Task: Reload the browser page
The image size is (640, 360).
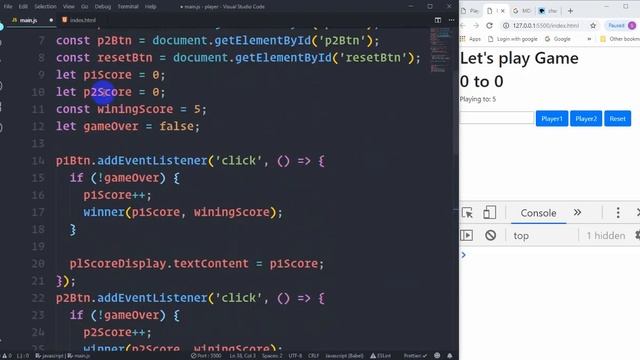Action: 489,25
